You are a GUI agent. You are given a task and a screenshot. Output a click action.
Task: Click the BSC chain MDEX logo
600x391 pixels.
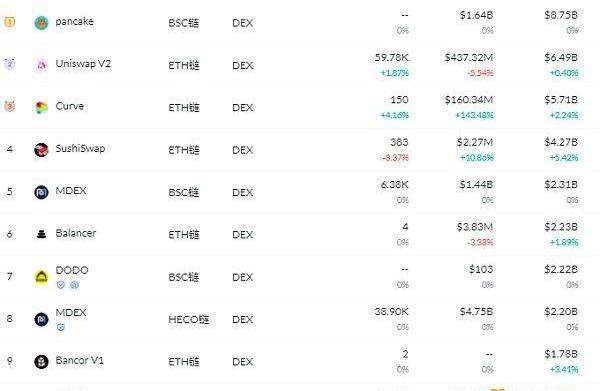coord(41,192)
